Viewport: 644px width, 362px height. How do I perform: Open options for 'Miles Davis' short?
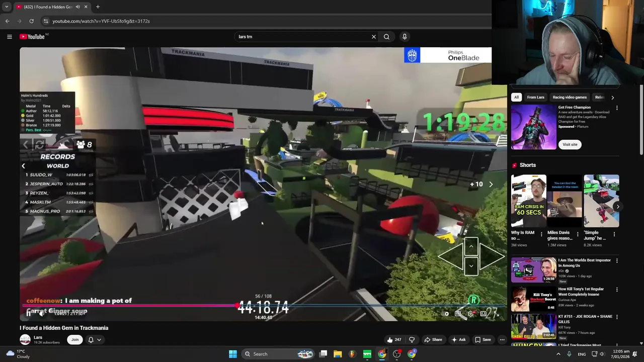click(x=578, y=234)
